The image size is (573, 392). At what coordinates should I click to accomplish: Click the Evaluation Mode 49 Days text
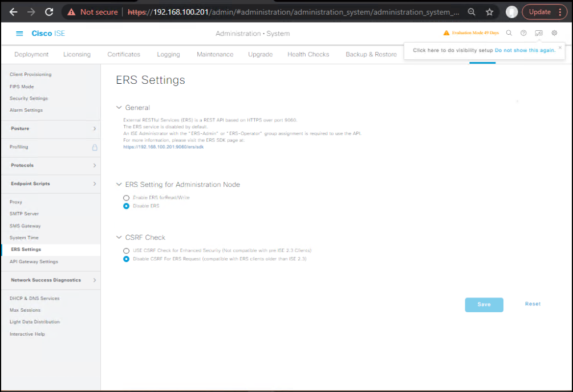coord(475,33)
